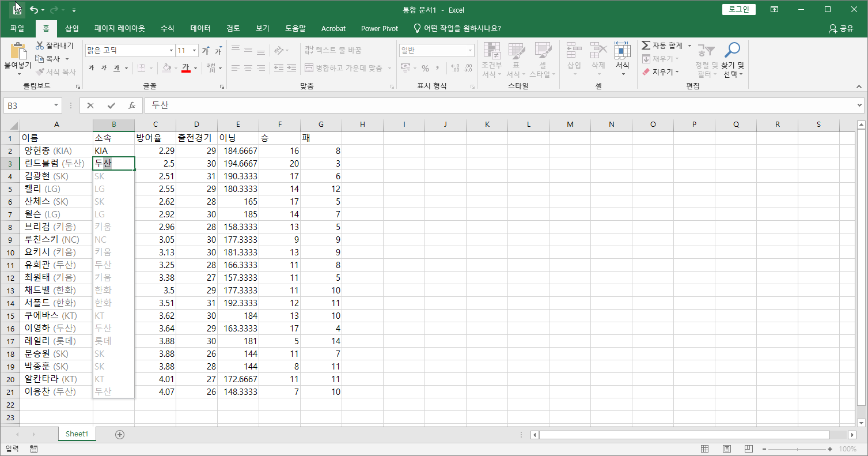868x456 pixels.
Task: Switch to the Formulas (수식) tab
Action: pos(168,28)
